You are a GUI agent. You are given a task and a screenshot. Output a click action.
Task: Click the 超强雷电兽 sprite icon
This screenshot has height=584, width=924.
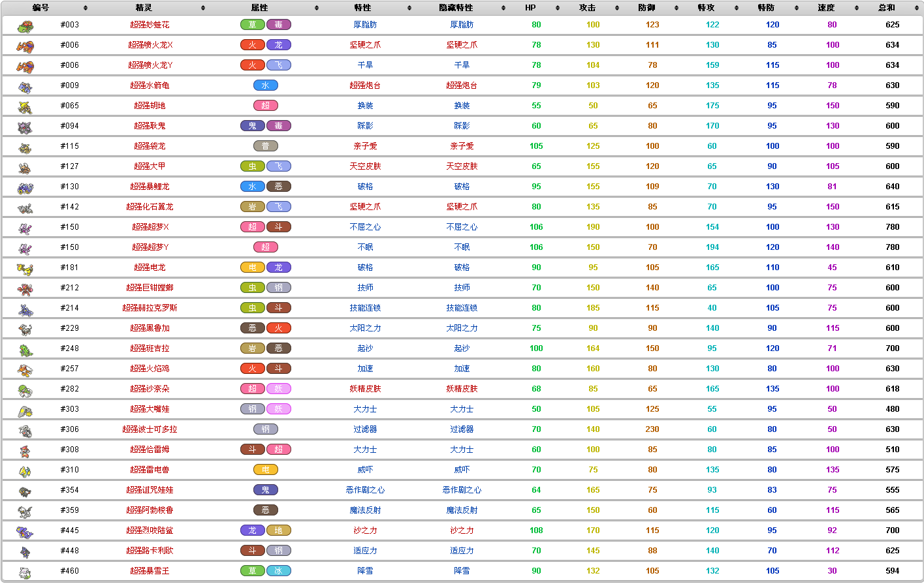25,471
